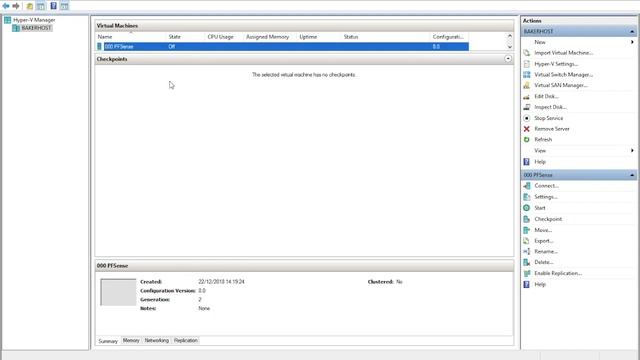Collapse the Checkpoints pane
Screen dimensions: 640x360
coord(508,59)
